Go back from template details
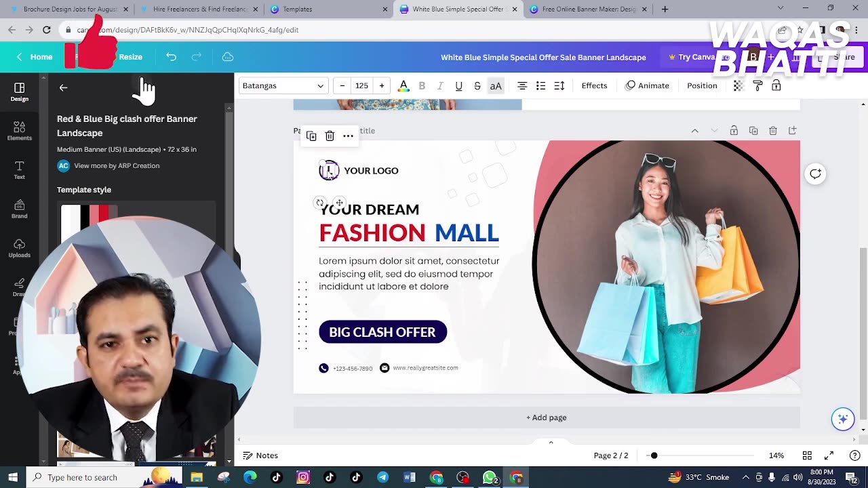The width and height of the screenshot is (868, 488). [x=63, y=87]
